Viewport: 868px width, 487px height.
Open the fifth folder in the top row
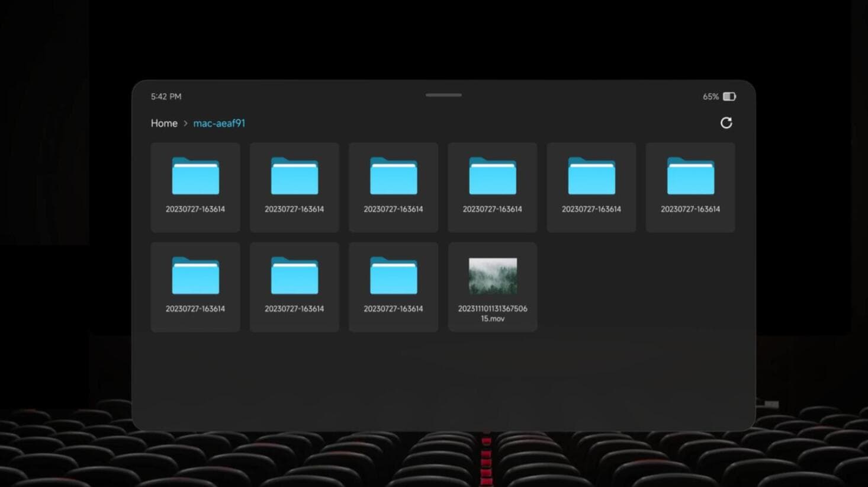[591, 187]
